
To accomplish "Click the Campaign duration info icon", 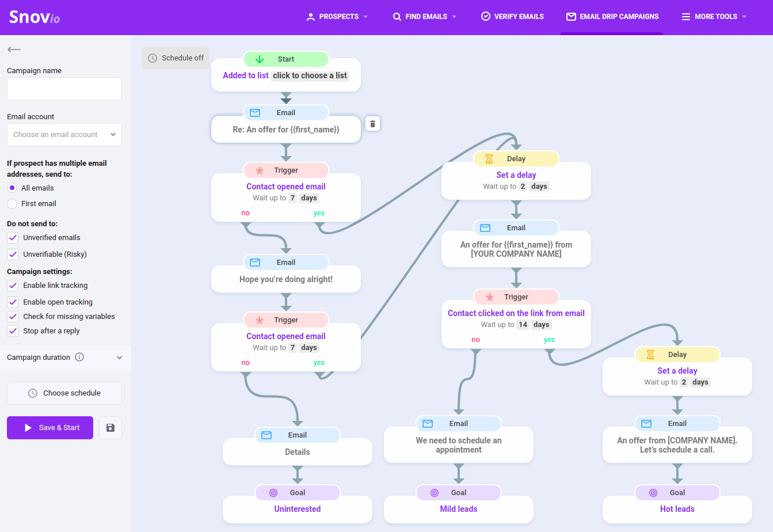I will [79, 357].
